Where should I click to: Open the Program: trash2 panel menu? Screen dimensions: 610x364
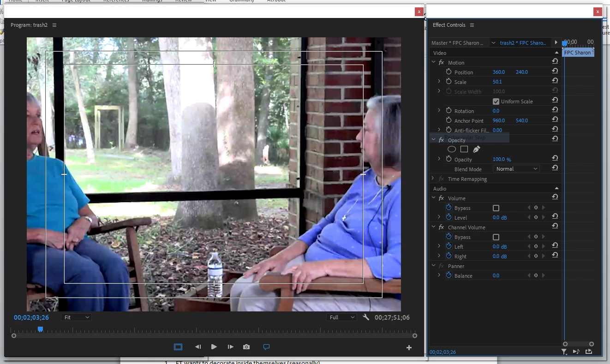[x=54, y=25]
